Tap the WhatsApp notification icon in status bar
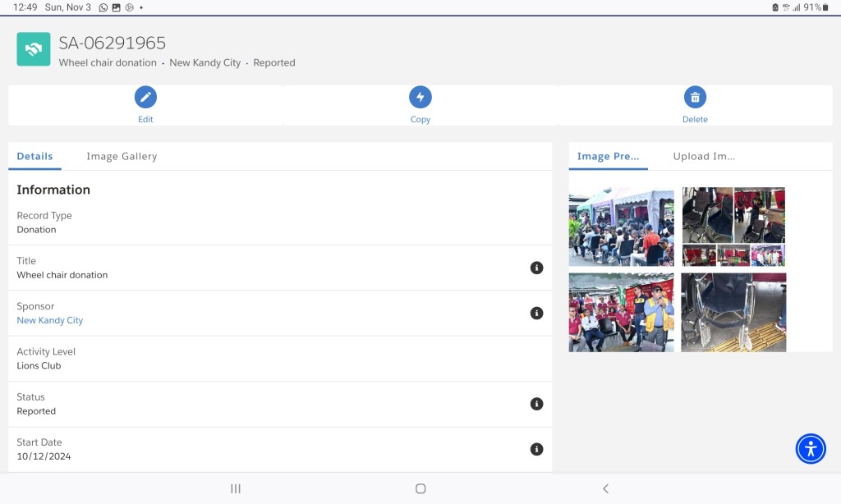 pyautogui.click(x=103, y=7)
